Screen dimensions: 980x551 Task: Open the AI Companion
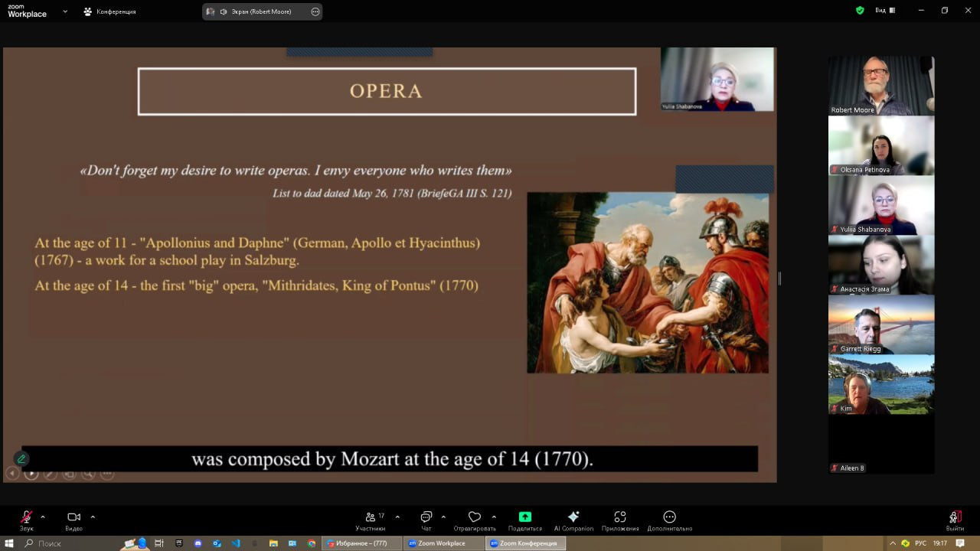click(573, 520)
